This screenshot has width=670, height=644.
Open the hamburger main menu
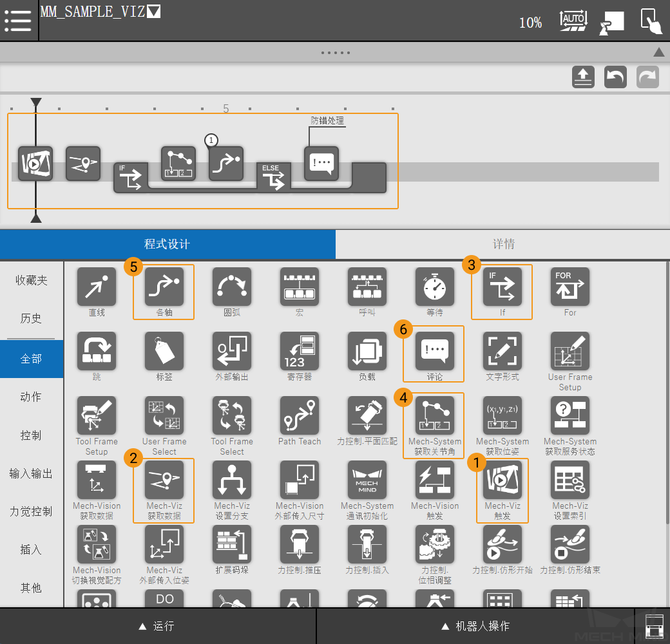[18, 20]
